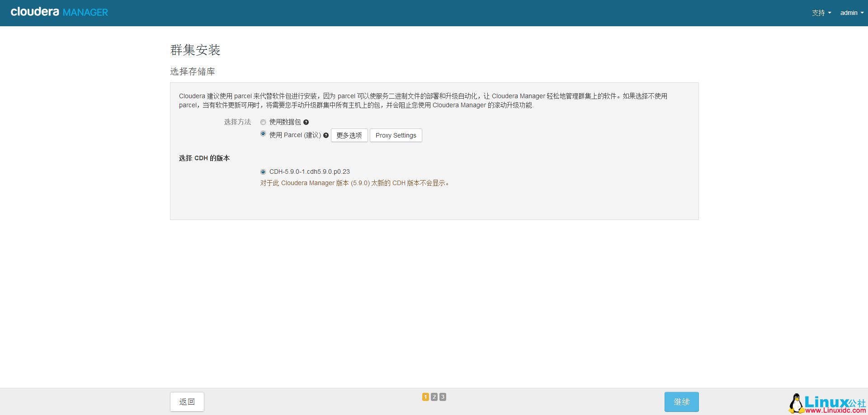Open help icon next to 使用 Parcel (建议)
This screenshot has width=868, height=415.
point(326,135)
